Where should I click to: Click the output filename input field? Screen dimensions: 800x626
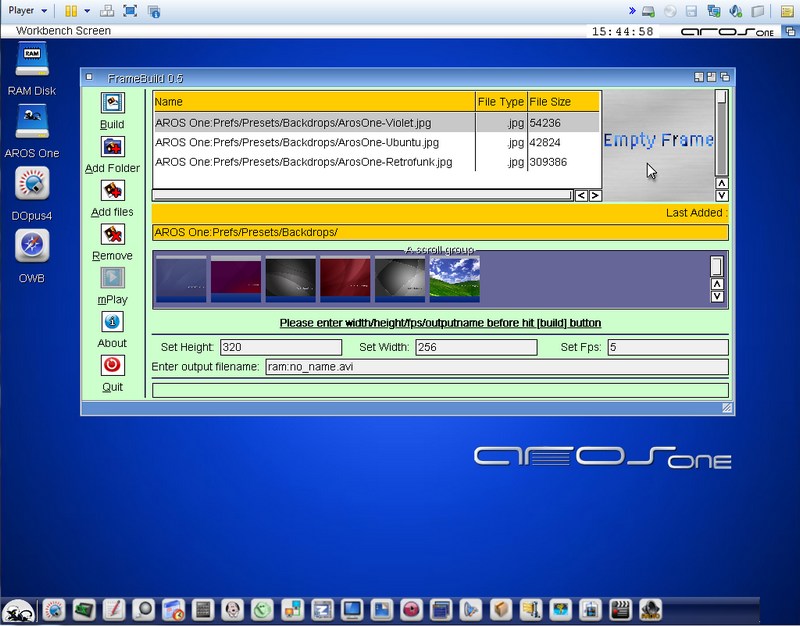click(495, 367)
